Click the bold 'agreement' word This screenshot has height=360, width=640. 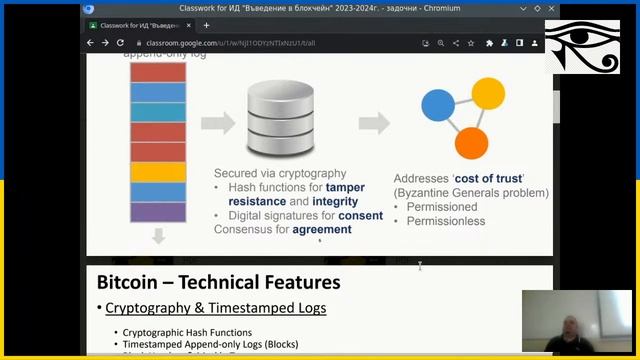coord(322,230)
